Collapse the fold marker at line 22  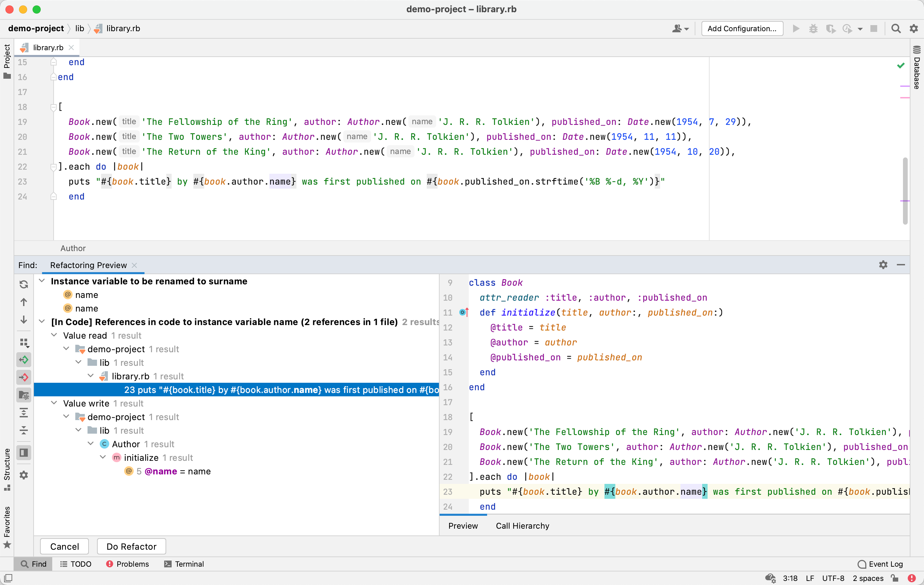point(54,167)
